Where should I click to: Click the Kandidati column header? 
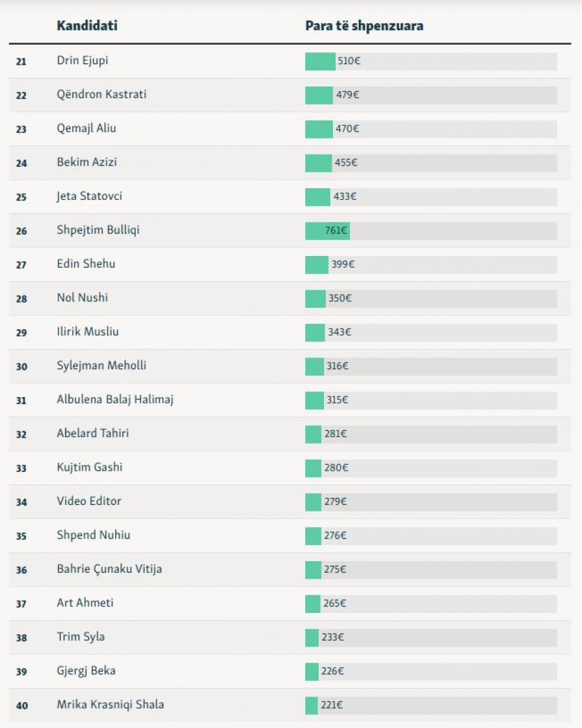pyautogui.click(x=87, y=27)
